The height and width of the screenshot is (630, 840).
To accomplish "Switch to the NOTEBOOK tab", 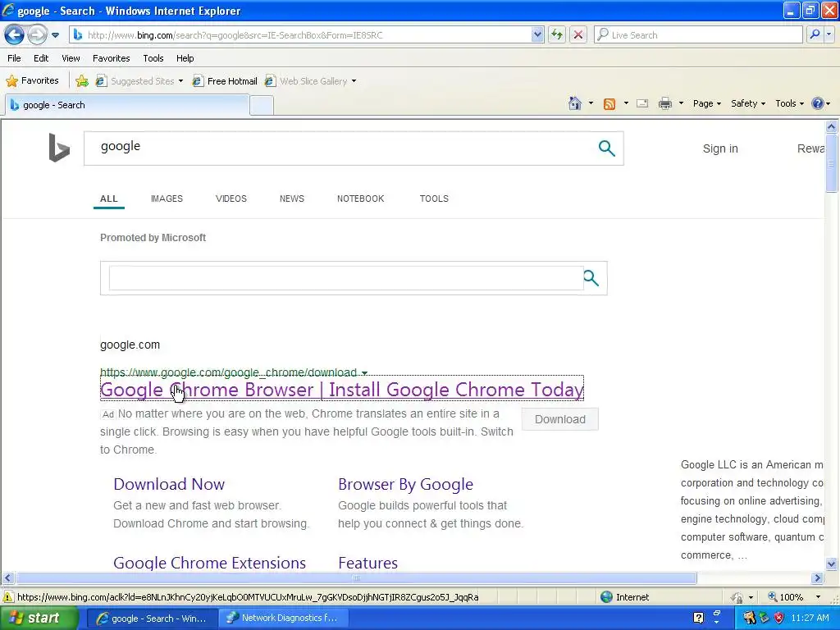I will tap(361, 199).
